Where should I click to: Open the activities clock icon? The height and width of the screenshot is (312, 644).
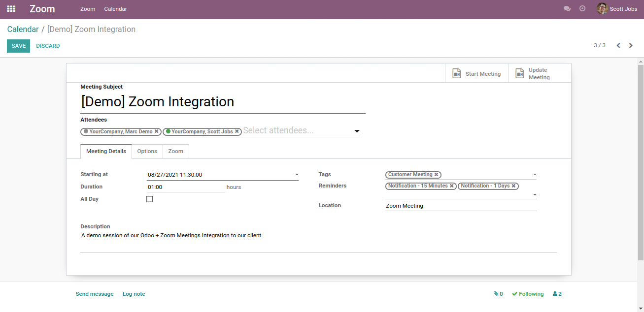582,9
